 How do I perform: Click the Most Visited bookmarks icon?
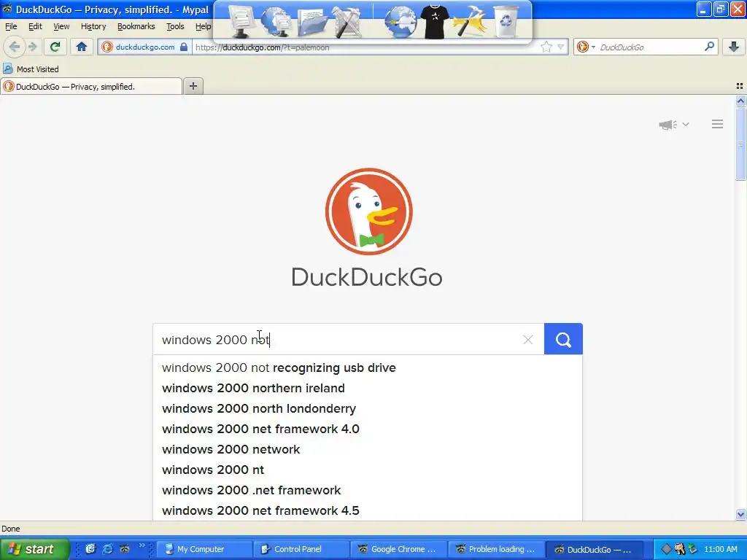point(7,69)
